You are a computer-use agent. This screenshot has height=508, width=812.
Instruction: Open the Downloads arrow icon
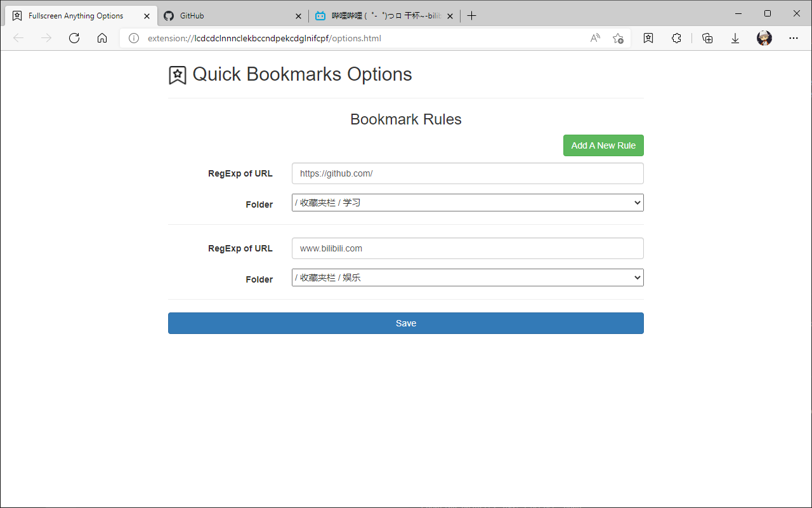pyautogui.click(x=735, y=38)
